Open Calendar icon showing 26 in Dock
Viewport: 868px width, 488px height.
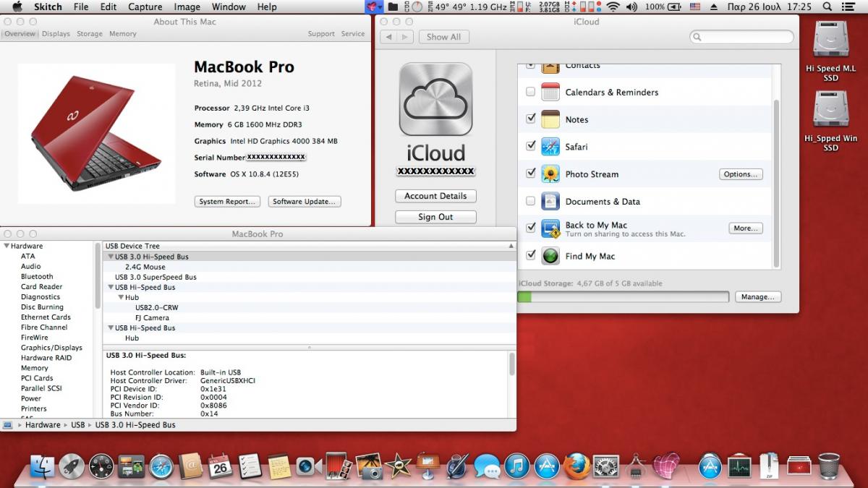click(x=221, y=466)
